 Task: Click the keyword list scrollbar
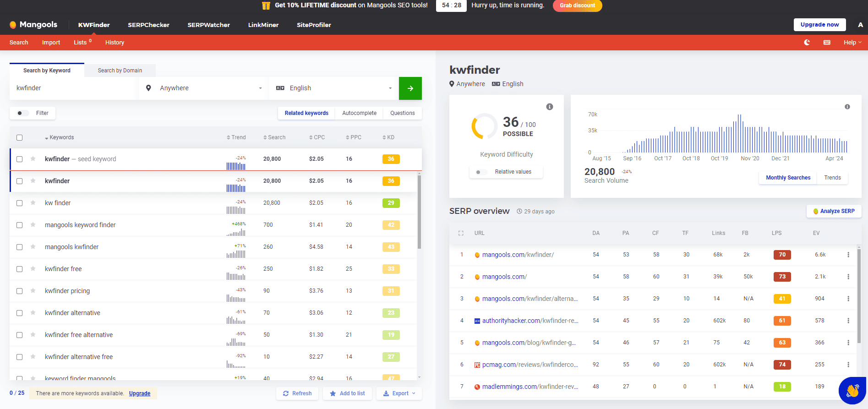point(419,212)
